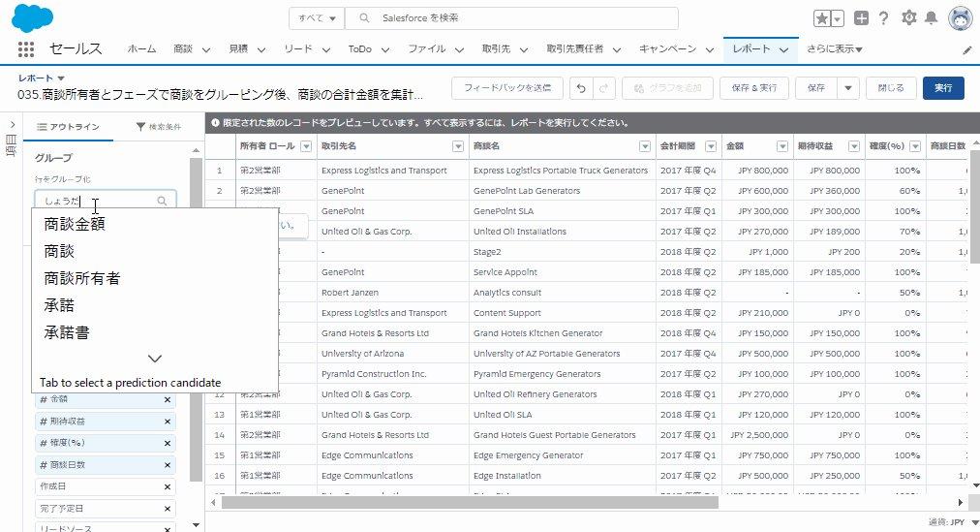The width and height of the screenshot is (980, 532).
Task: Click the redo arrow button
Action: (603, 88)
